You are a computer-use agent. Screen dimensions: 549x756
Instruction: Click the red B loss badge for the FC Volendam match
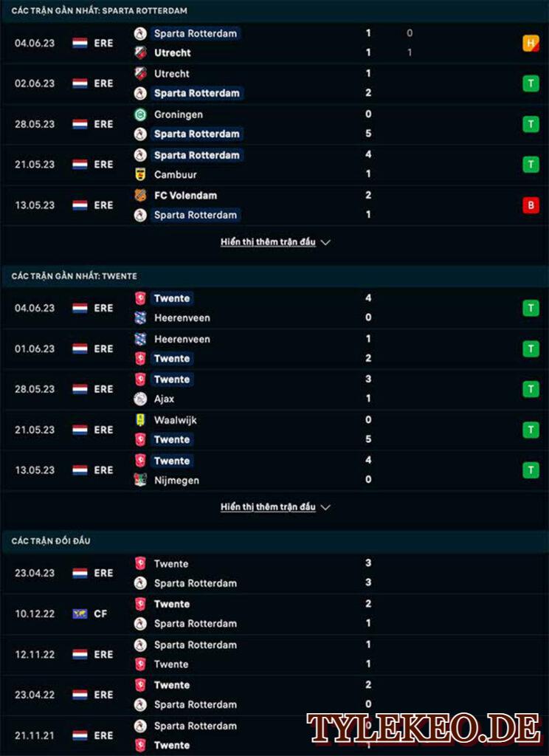[531, 205]
